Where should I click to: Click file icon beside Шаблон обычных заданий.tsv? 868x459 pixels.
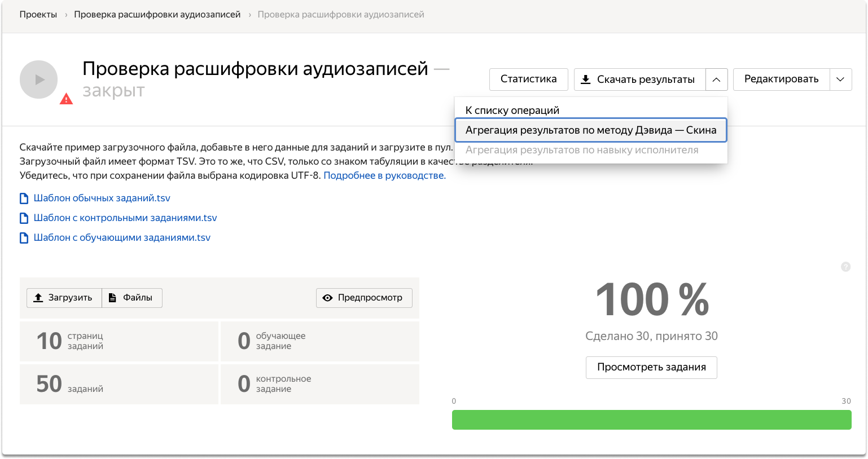point(24,198)
